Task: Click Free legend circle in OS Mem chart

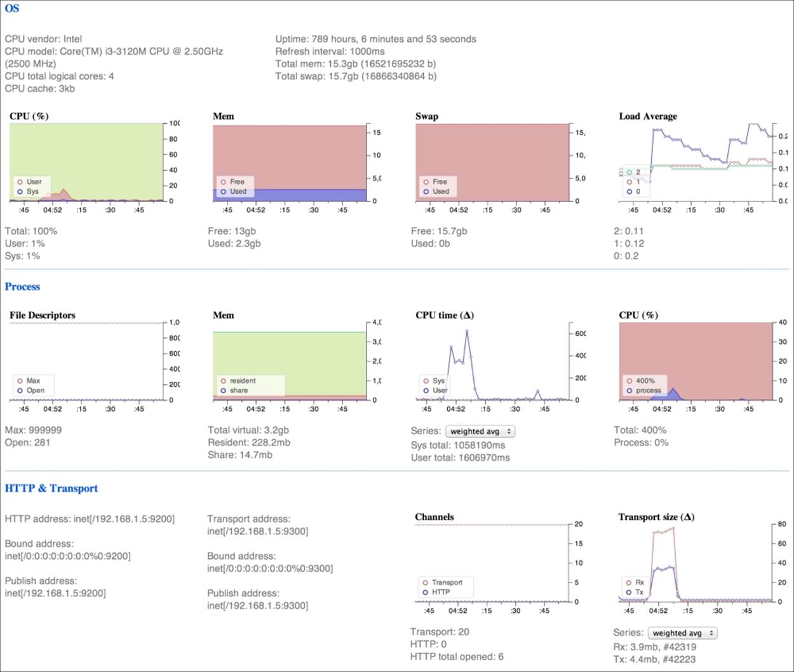Action: [223, 182]
